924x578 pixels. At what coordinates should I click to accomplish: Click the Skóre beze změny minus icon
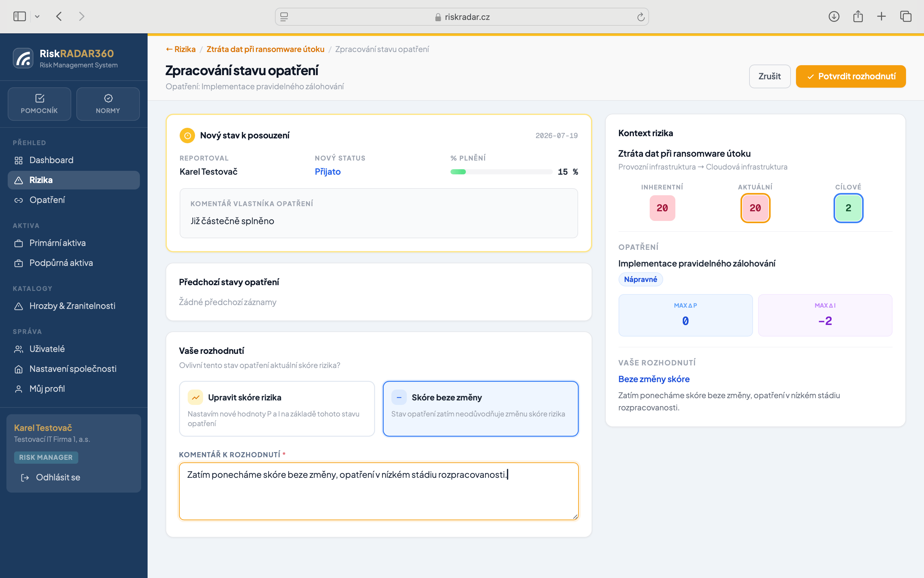399,398
